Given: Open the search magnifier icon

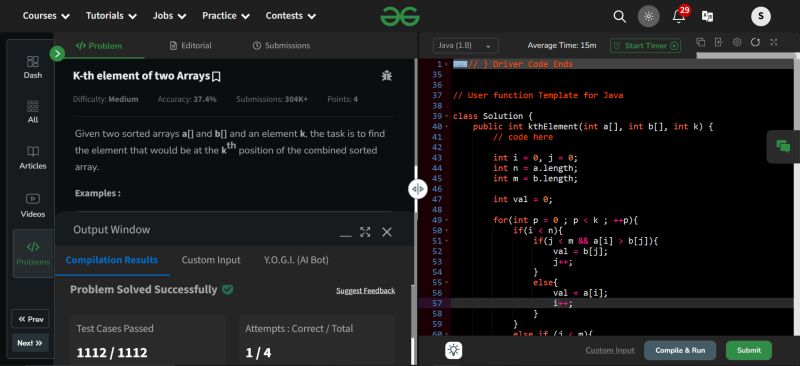Looking at the screenshot, I should 619,16.
